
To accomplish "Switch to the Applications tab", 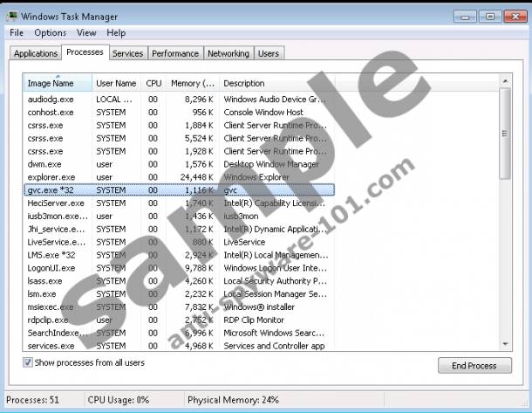I will point(36,54).
